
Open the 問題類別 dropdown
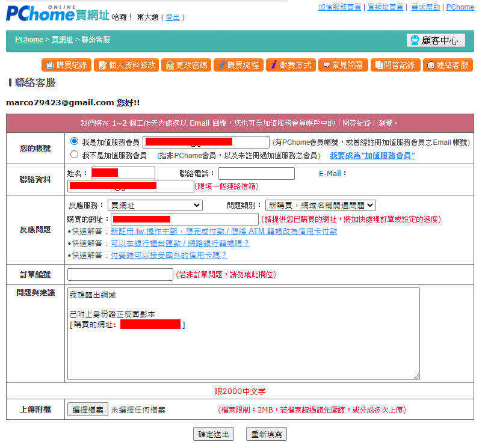321,205
